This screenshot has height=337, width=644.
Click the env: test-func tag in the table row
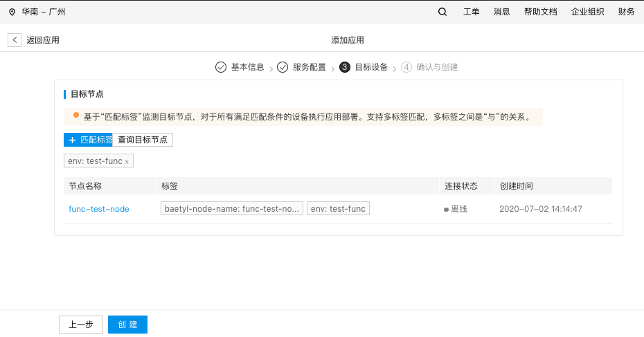[338, 208]
